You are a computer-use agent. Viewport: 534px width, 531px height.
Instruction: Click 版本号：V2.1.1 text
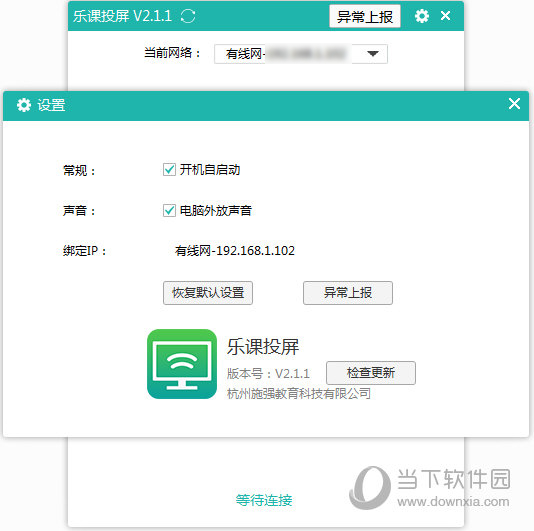click(x=268, y=374)
